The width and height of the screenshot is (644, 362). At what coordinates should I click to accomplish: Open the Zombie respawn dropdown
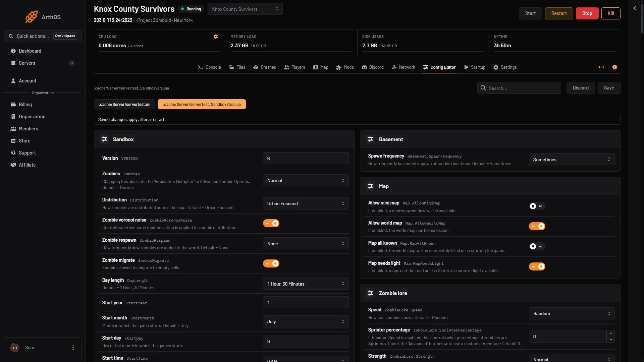[306, 244]
